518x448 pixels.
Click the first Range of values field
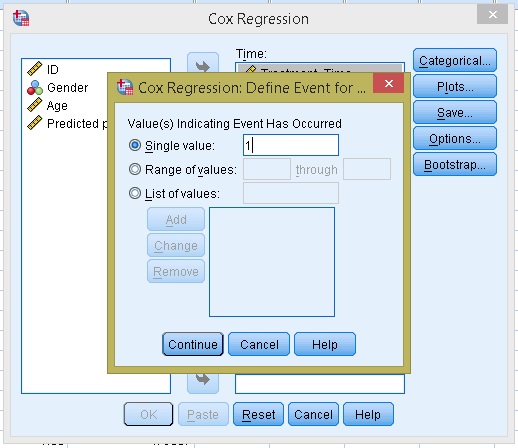click(267, 169)
